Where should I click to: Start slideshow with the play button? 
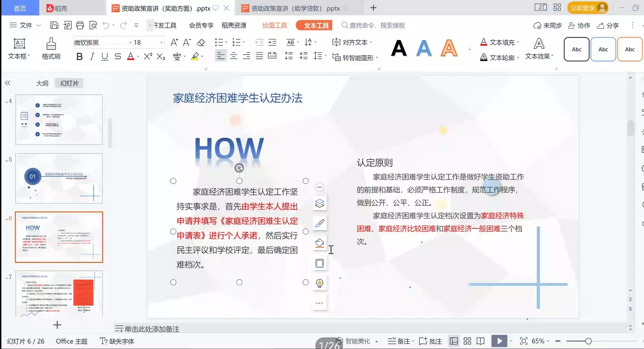(499, 341)
